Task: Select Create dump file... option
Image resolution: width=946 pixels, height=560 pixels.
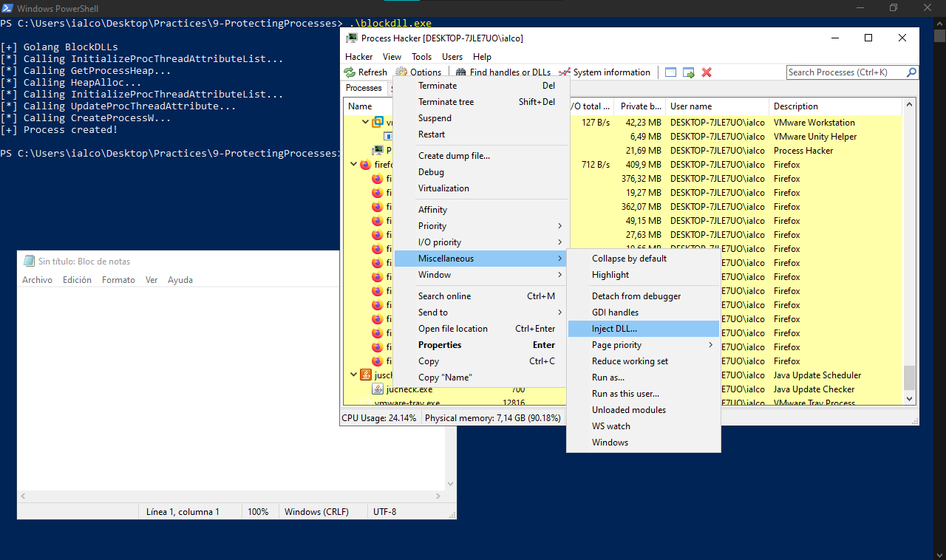Action: point(480,156)
